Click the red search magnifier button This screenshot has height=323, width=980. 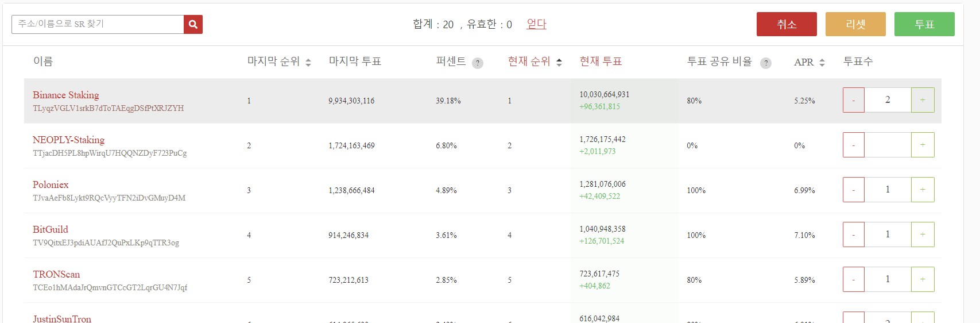pos(193,24)
